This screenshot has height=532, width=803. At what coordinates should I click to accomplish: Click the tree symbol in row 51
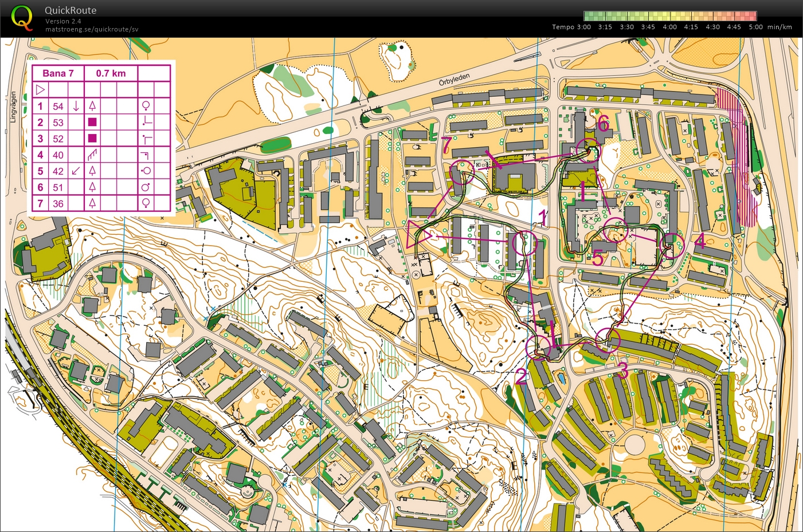coord(92,187)
